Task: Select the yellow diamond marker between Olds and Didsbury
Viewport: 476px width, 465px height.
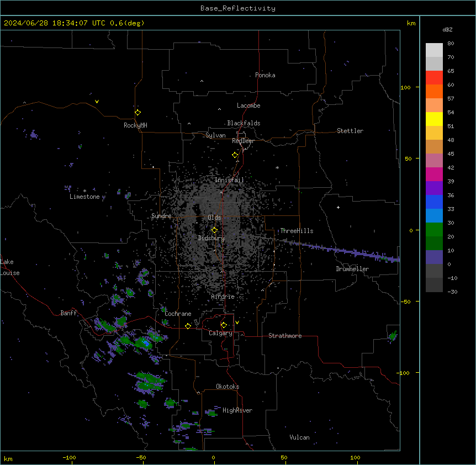Action: (214, 230)
